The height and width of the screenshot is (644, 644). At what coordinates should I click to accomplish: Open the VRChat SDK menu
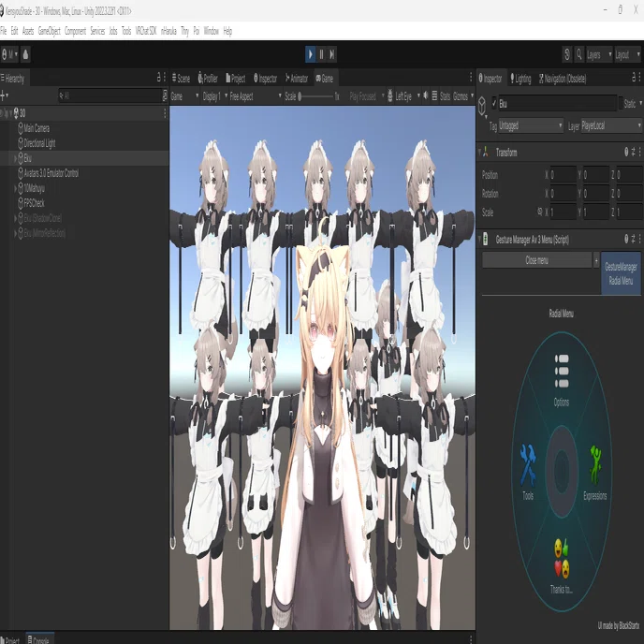click(146, 31)
